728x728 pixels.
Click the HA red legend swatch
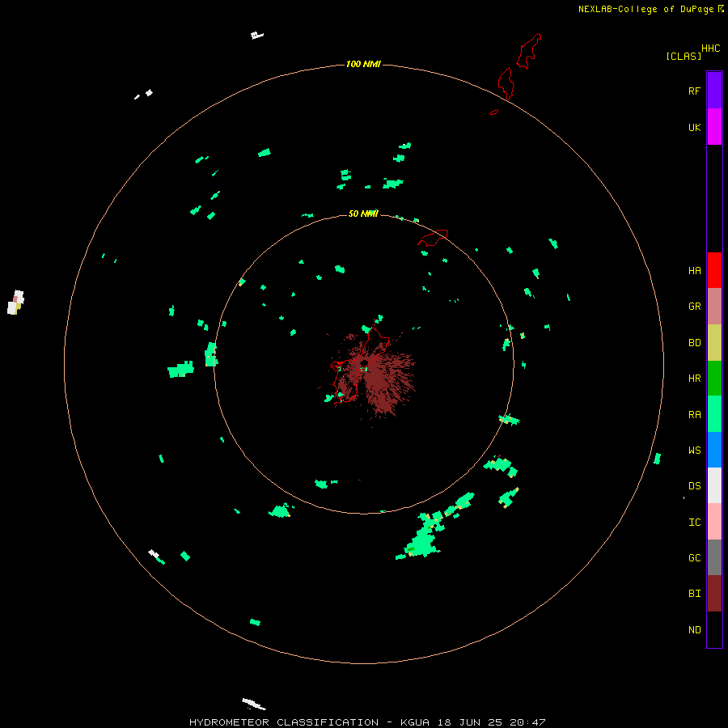[714, 270]
